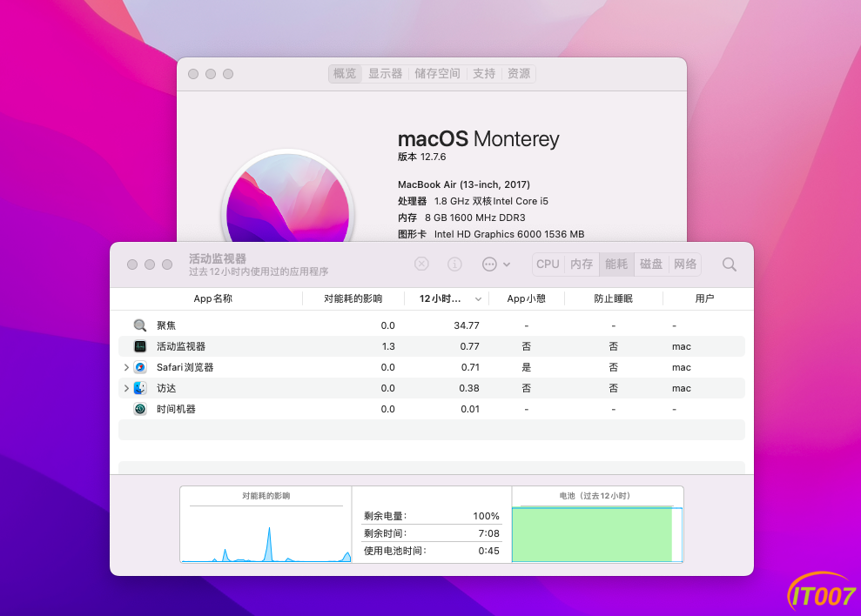Click the App小憩 column header
This screenshot has height=616, width=861.
pos(526,298)
